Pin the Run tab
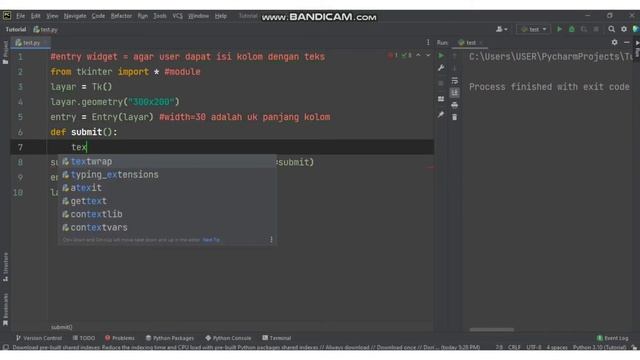Screen dimensions: 640x360 coord(441,115)
